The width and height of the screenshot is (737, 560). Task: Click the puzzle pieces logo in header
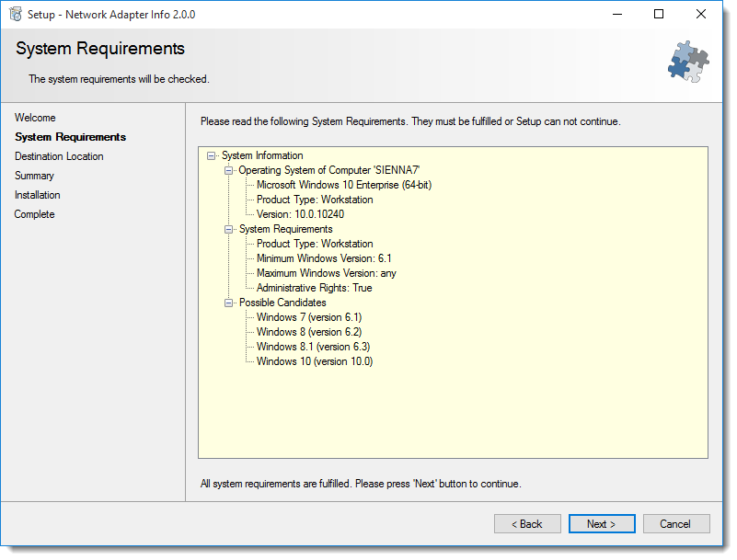[688, 62]
